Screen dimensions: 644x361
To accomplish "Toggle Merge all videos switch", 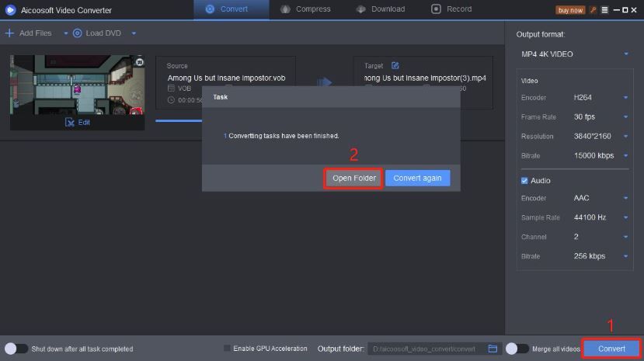I will coord(517,349).
